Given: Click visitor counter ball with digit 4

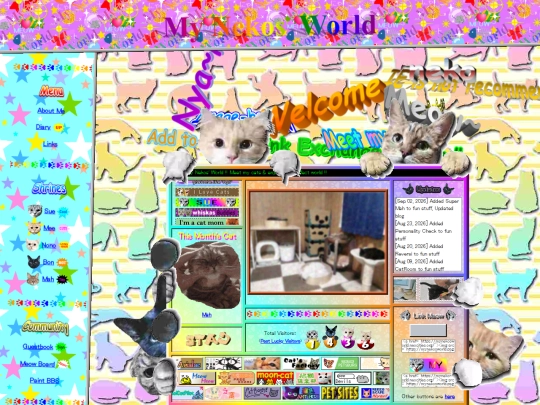Looking at the screenshot, I should (x=330, y=338).
